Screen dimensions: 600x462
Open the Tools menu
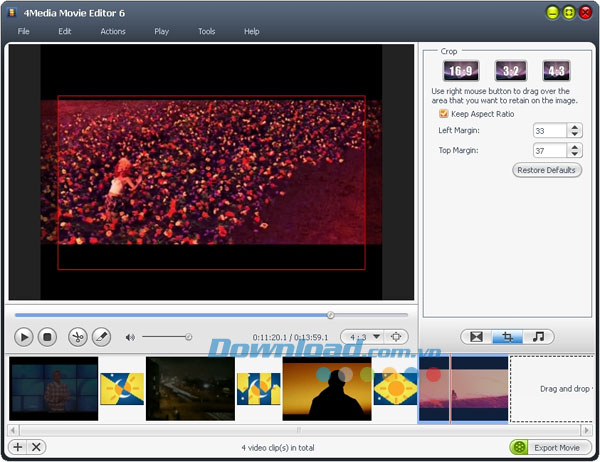[206, 31]
